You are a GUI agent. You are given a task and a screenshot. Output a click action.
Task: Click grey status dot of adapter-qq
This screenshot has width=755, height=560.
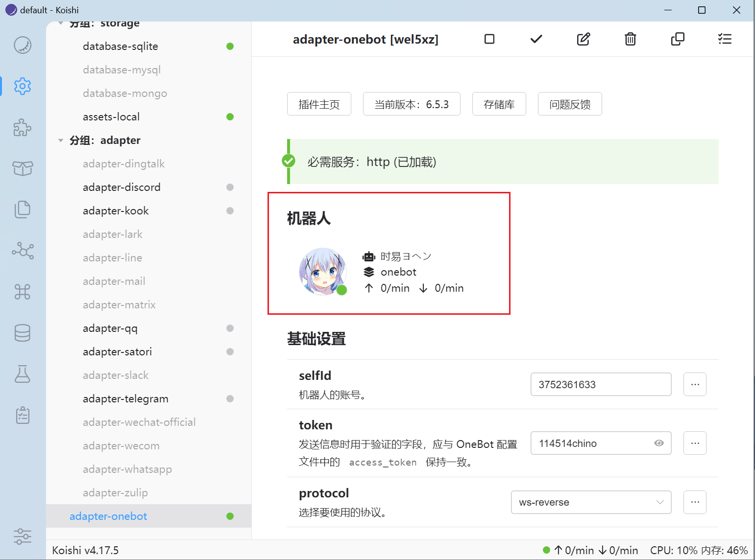coord(230,328)
